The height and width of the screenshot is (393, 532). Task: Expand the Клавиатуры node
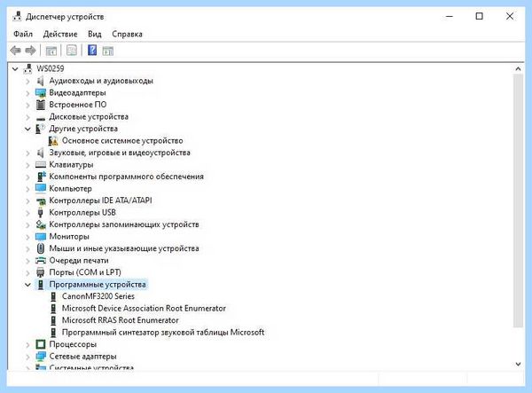(x=27, y=165)
